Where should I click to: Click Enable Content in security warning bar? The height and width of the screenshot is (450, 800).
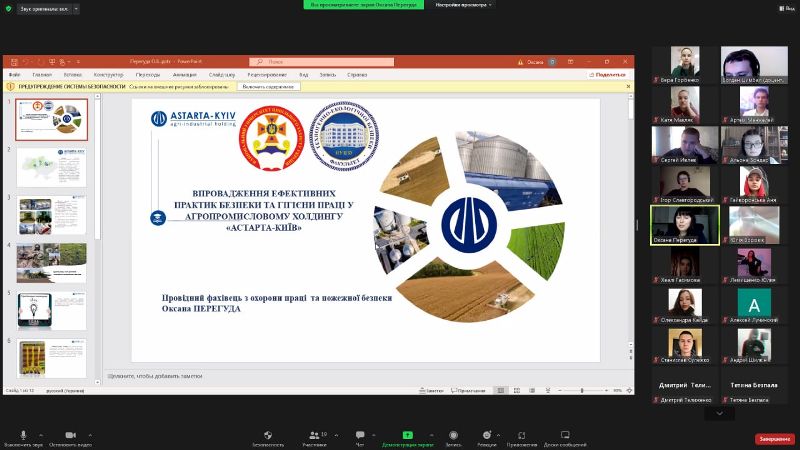point(269,87)
